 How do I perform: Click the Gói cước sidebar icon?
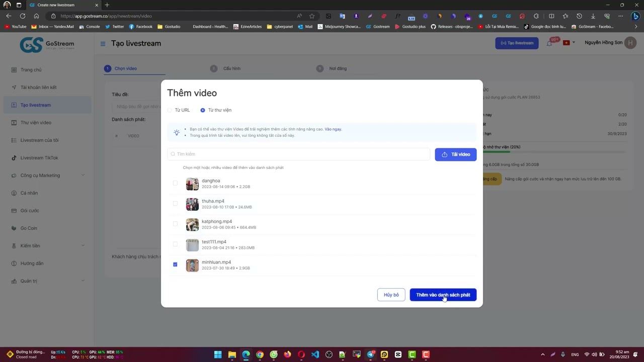click(x=14, y=211)
